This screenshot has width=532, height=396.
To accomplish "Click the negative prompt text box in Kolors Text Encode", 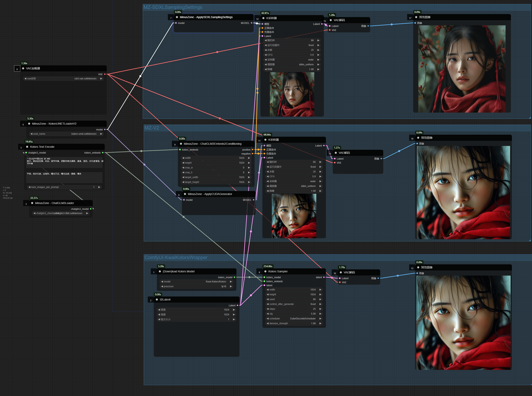I will (x=64, y=177).
